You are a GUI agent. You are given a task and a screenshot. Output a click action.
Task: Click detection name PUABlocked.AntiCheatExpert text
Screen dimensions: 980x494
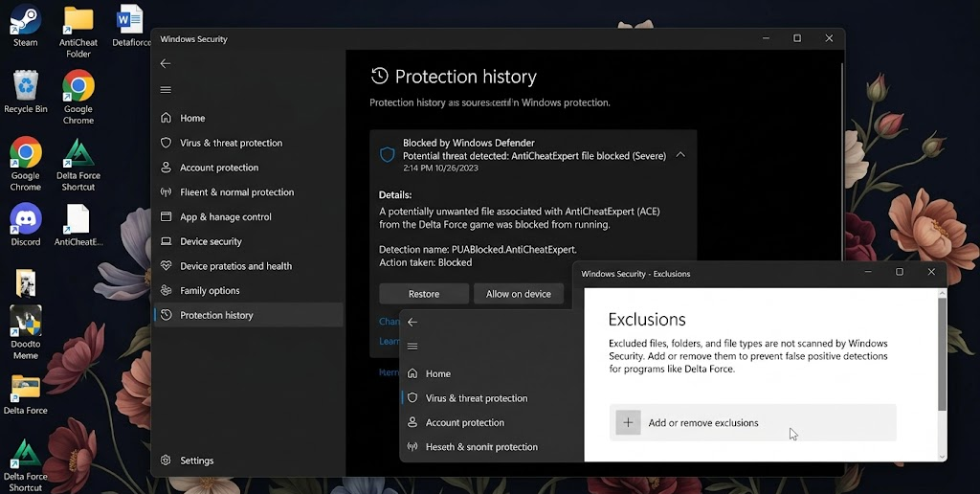pyautogui.click(x=478, y=250)
